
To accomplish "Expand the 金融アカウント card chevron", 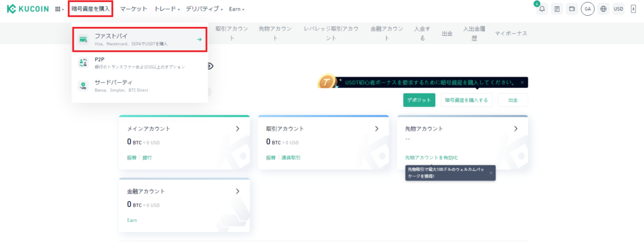I will (x=237, y=191).
